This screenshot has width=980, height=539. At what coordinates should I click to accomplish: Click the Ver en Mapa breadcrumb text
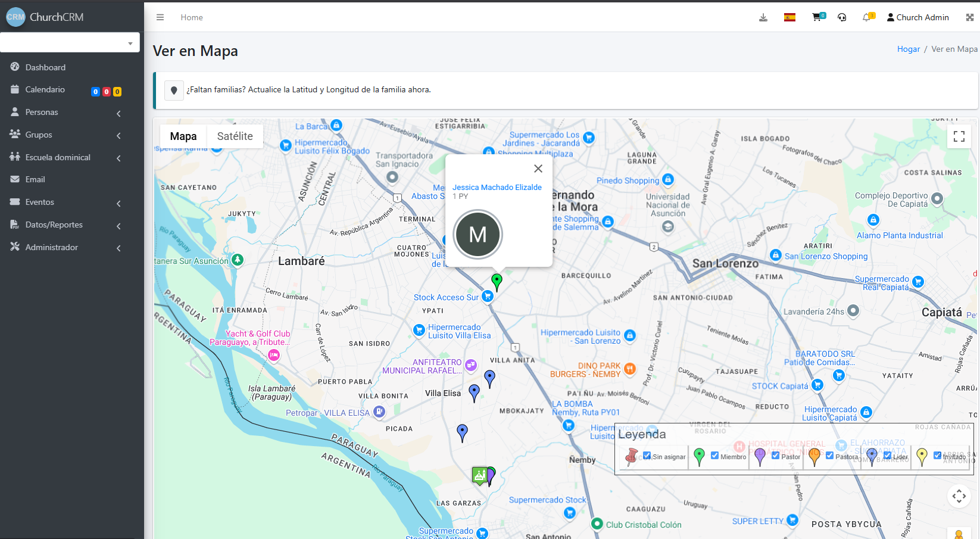coord(954,49)
